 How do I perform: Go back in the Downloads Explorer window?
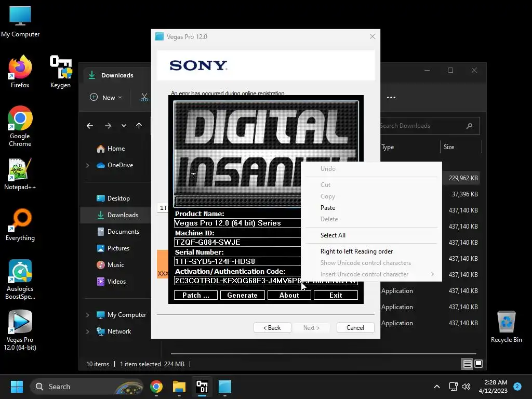point(90,126)
